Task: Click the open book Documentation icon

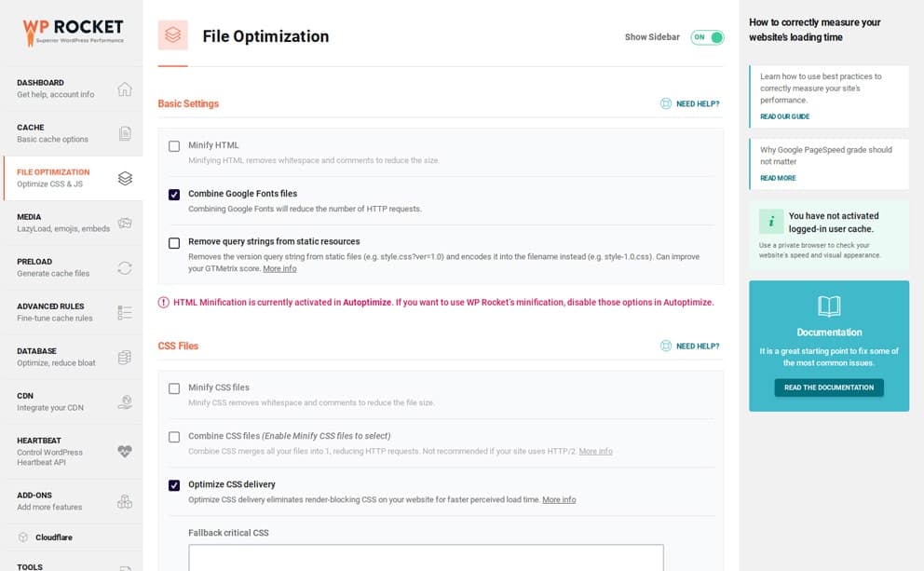Action: [x=829, y=306]
